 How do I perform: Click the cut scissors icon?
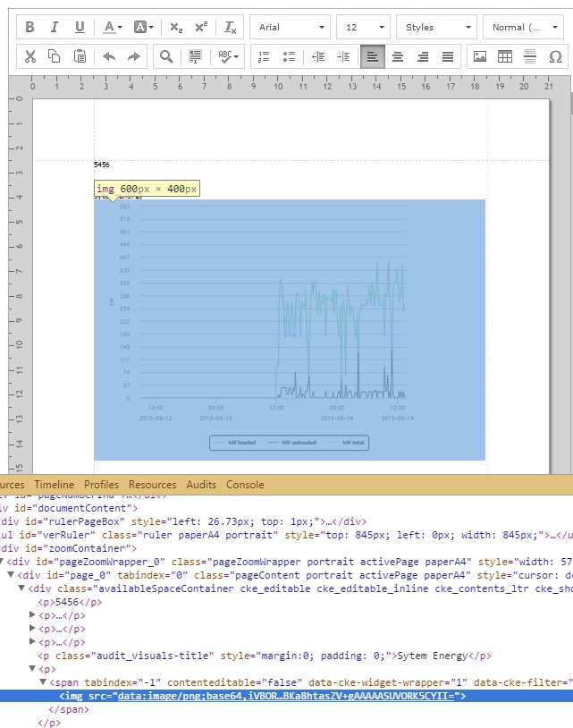click(29, 57)
